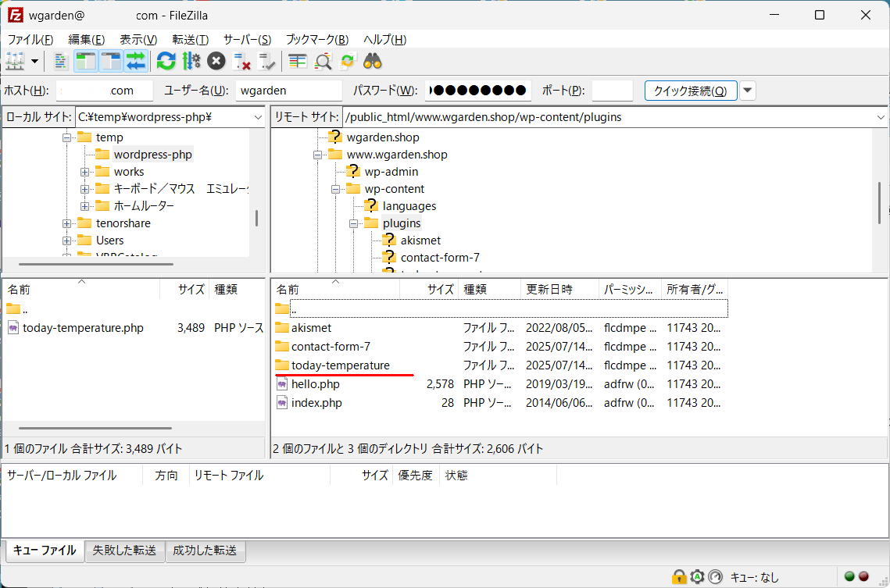Switch to the 失敗した転送 tab

(x=124, y=551)
